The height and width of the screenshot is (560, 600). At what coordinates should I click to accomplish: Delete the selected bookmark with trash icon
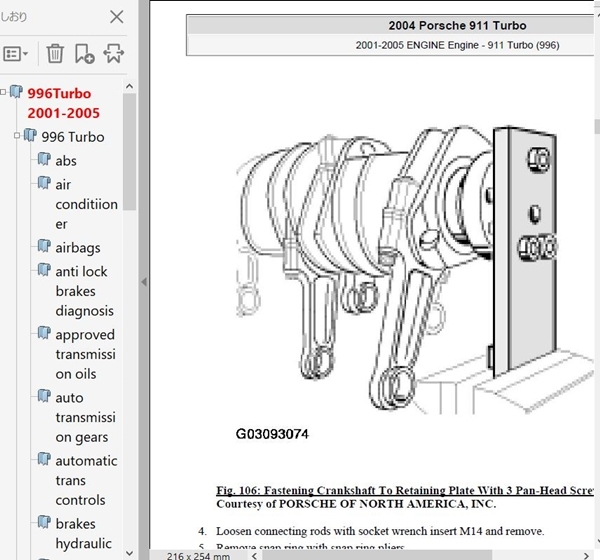point(55,53)
